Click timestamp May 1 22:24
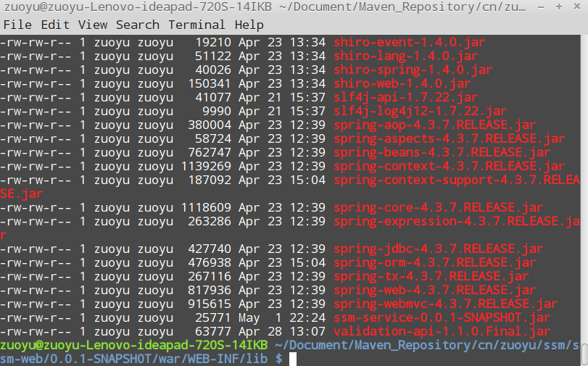The width and height of the screenshot is (588, 366). (x=282, y=318)
